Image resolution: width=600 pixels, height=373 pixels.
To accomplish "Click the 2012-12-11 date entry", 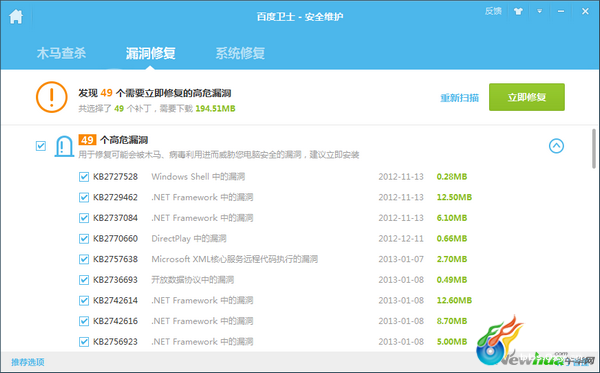I will pos(401,239).
